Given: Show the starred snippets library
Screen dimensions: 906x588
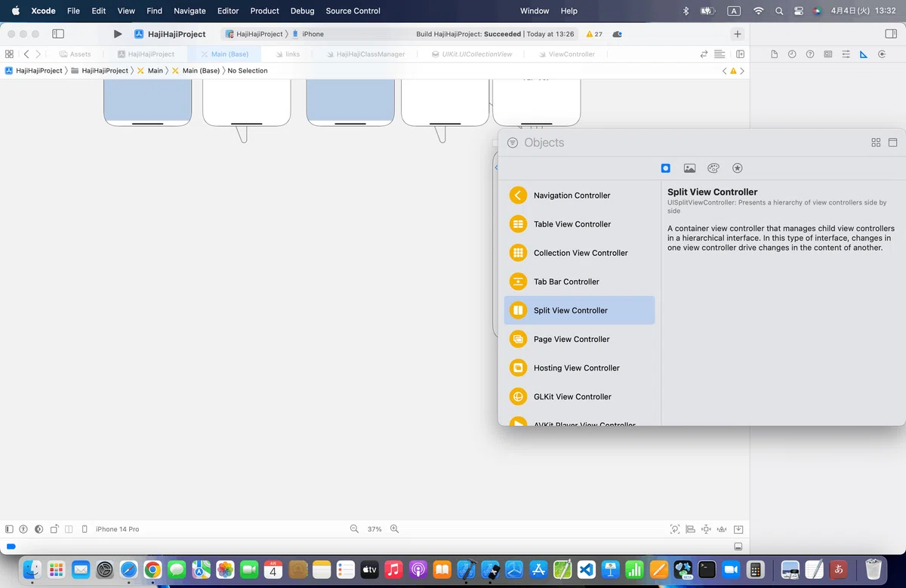Looking at the screenshot, I should click(738, 168).
